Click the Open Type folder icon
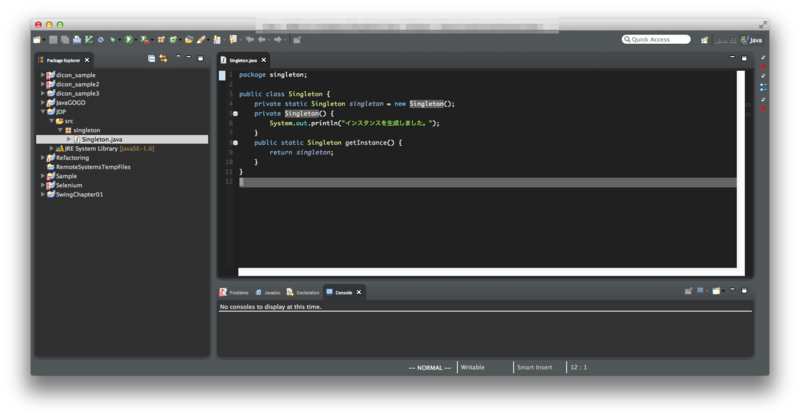 [189, 39]
